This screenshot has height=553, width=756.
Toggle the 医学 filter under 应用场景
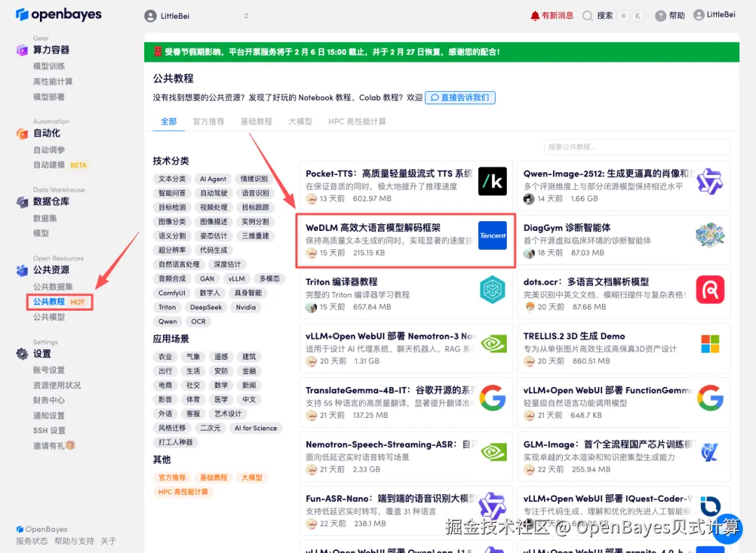click(x=222, y=399)
